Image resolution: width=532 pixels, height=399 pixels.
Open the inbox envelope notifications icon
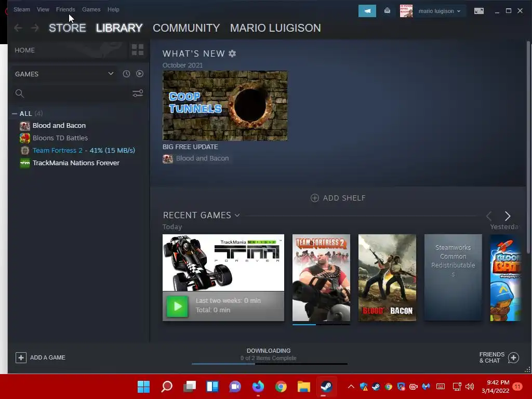(387, 11)
